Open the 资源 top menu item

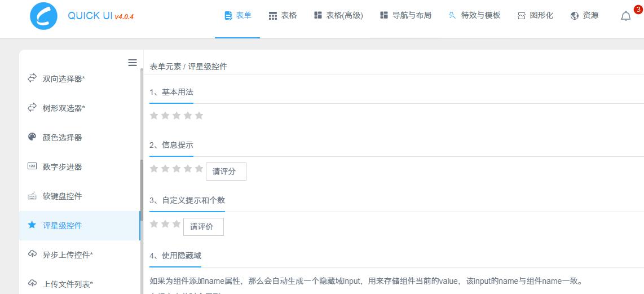(585, 16)
